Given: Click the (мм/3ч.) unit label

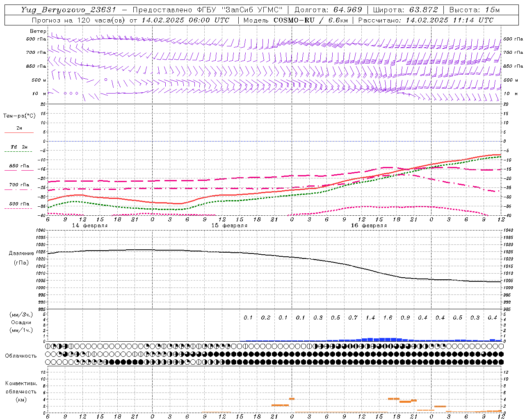Looking at the screenshot, I should [21, 315].
